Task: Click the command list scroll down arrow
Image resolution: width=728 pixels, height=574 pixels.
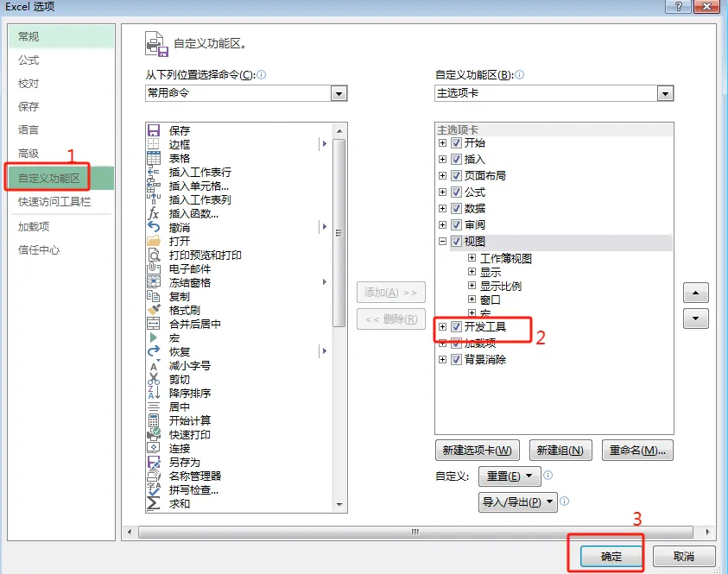Action: click(x=339, y=504)
